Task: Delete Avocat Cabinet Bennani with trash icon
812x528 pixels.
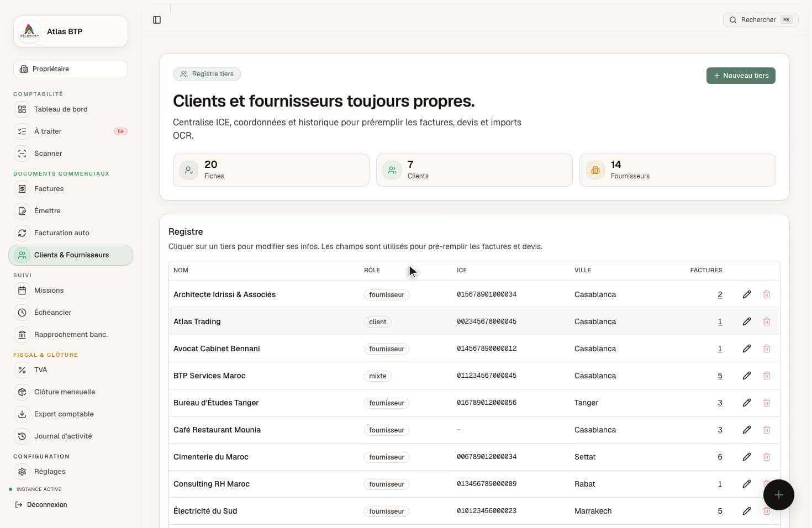Action: 767,349
